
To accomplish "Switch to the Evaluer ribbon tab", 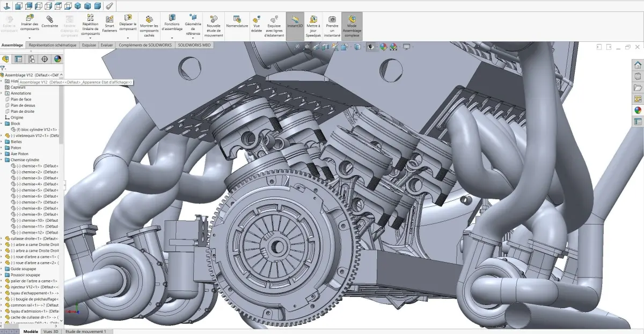I will pos(107,45).
